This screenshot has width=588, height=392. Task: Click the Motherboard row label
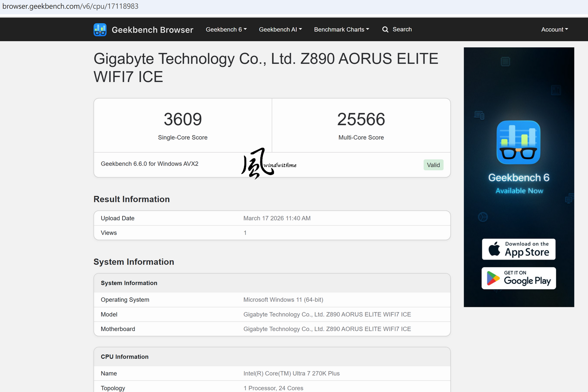[118, 329]
